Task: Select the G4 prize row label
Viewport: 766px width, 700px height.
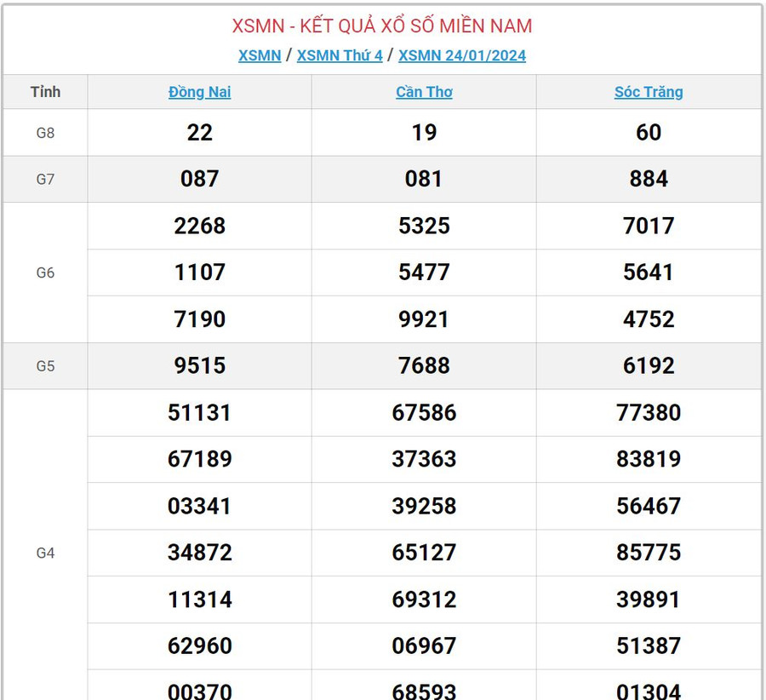Action: [x=45, y=553]
